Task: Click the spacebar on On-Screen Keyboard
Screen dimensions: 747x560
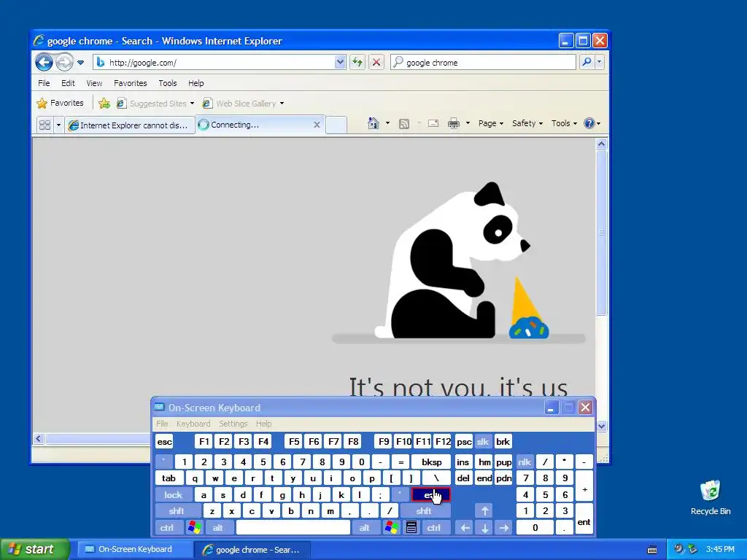Action: click(293, 528)
